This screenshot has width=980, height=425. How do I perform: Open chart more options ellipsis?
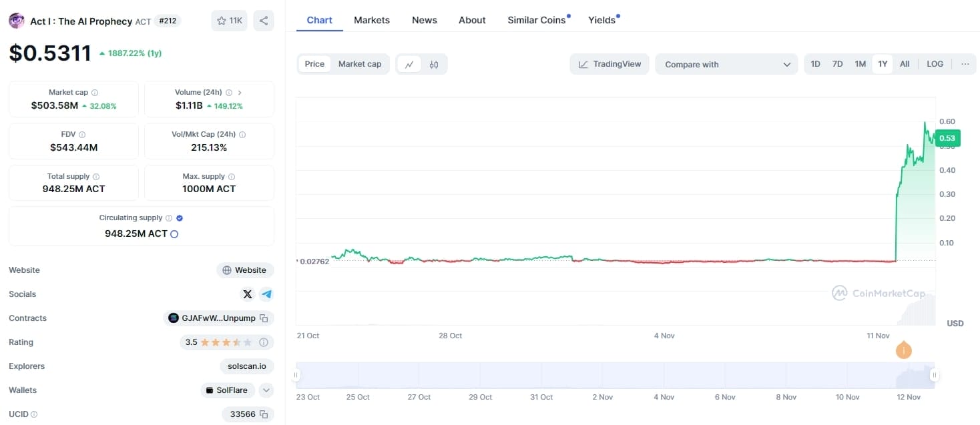coord(965,64)
